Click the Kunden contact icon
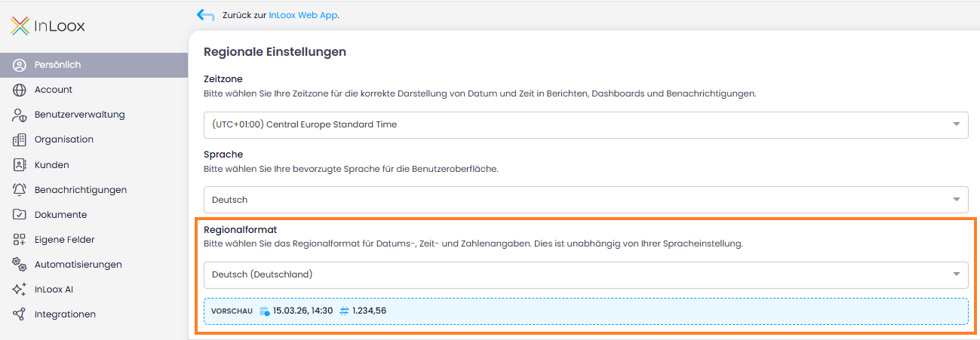Viewport: 980px width, 340px height. (x=20, y=164)
